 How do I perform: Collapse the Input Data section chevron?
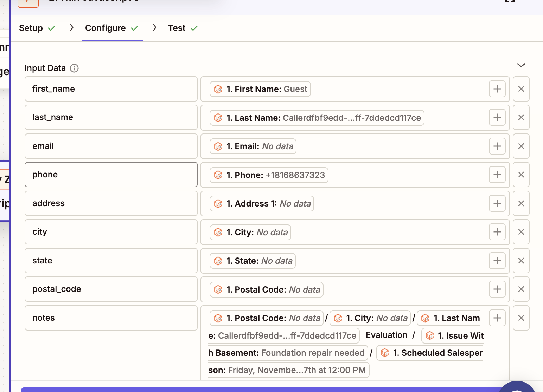point(521,65)
